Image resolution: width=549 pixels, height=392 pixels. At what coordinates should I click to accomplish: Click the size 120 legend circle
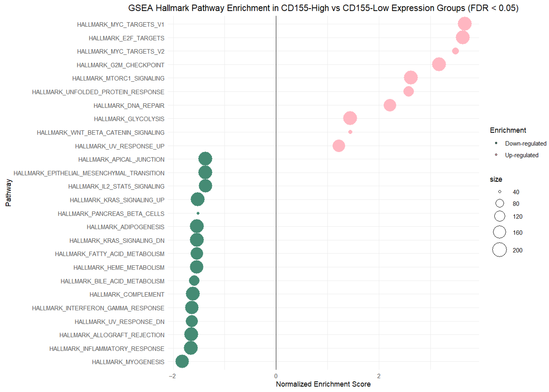pos(500,216)
